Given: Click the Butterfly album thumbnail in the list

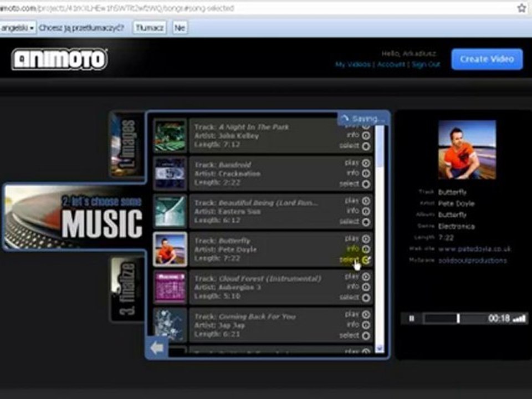Looking at the screenshot, I should pyautogui.click(x=170, y=249).
